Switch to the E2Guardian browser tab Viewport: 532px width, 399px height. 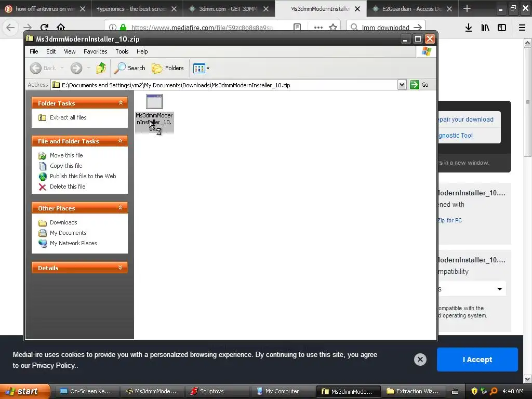pos(411,9)
